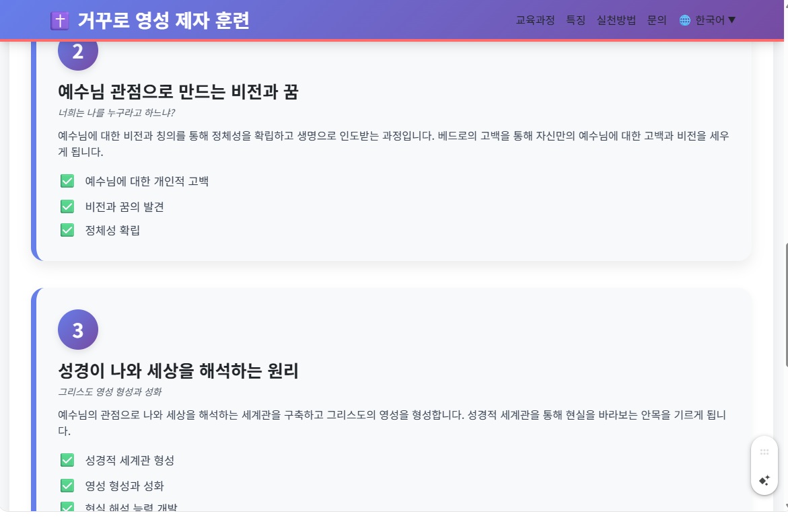This screenshot has height=532, width=788.
Task: Click the sparkle AI assistant icon
Action: click(764, 481)
